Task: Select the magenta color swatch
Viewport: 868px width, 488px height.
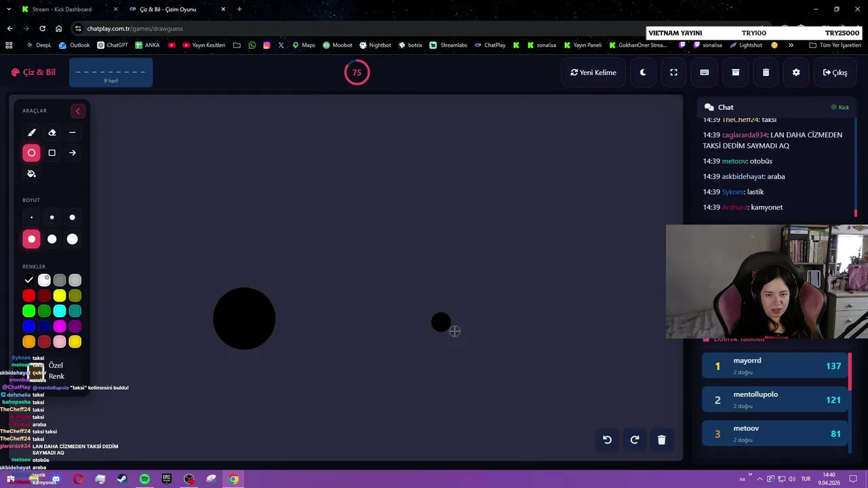Action: pyautogui.click(x=60, y=327)
